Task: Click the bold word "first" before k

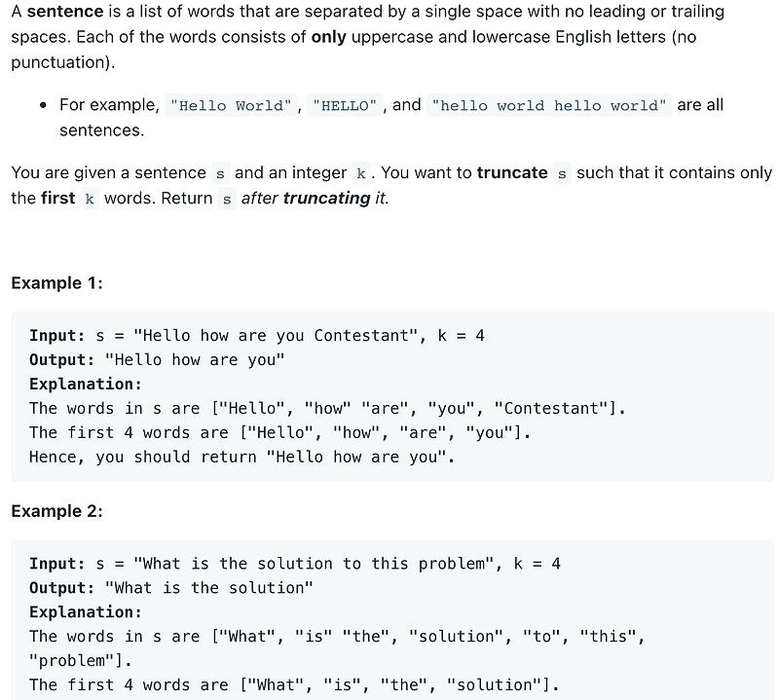Action: pos(57,199)
